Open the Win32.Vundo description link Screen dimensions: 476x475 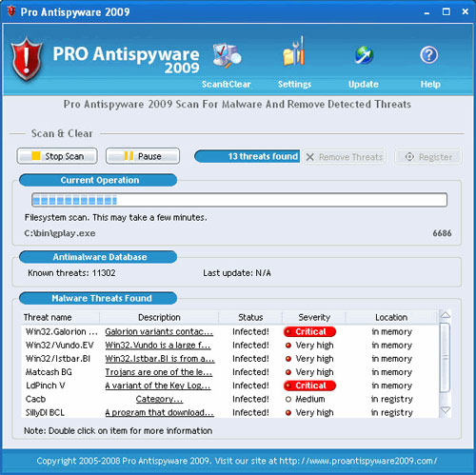click(158, 346)
